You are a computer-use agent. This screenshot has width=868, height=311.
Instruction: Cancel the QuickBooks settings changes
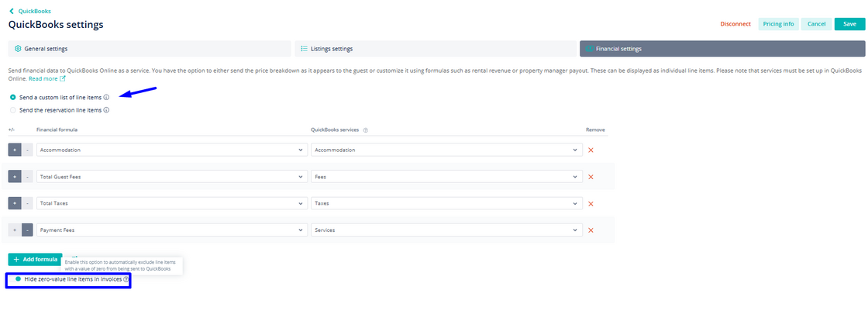pos(817,24)
